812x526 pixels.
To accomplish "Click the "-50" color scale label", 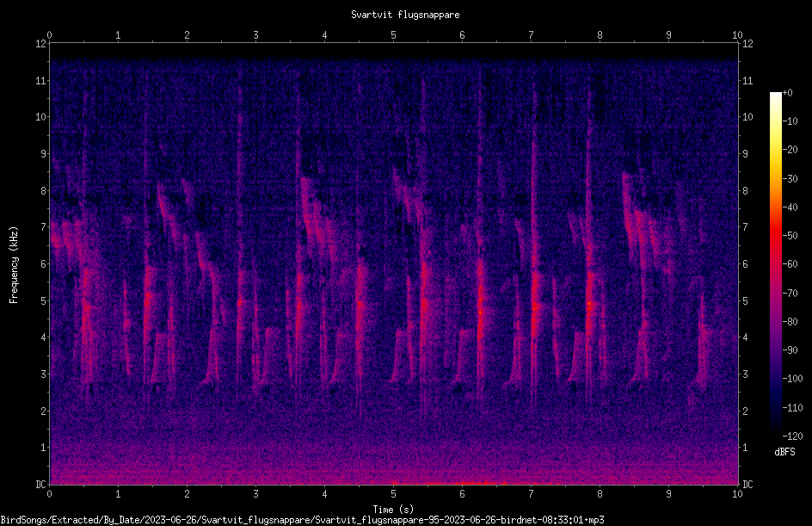I will pyautogui.click(x=790, y=235).
